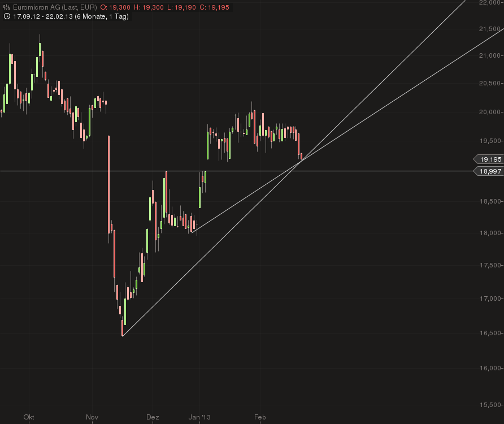Click the long red November sell-off candle

[x=110, y=181]
